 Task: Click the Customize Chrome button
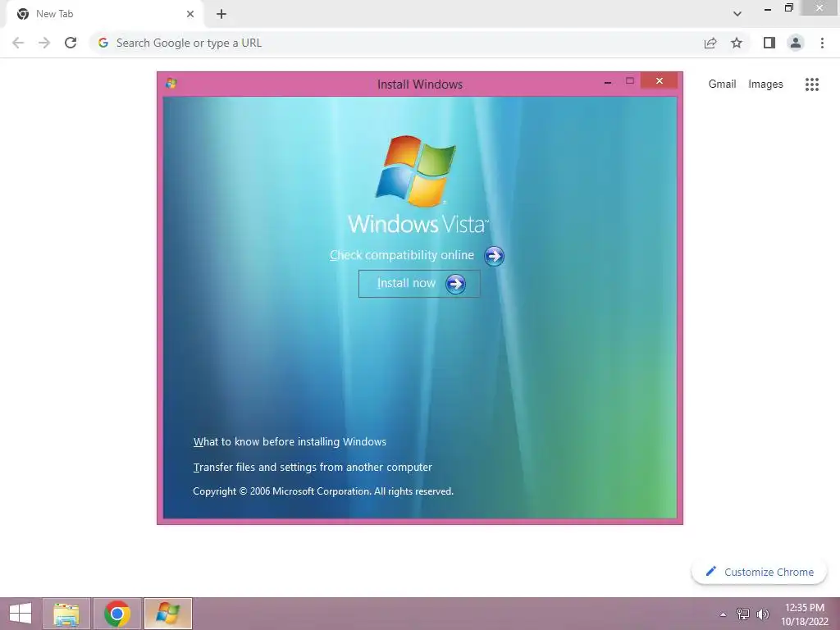tap(759, 572)
